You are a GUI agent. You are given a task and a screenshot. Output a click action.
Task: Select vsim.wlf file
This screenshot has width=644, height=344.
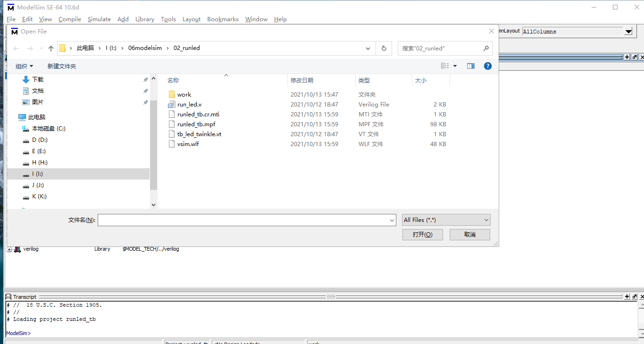(188, 144)
